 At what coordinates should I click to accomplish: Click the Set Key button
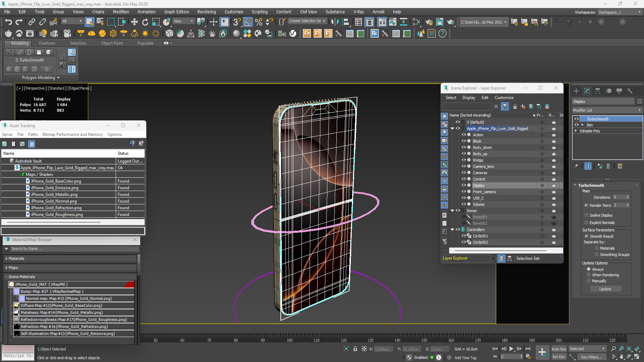[558, 357]
